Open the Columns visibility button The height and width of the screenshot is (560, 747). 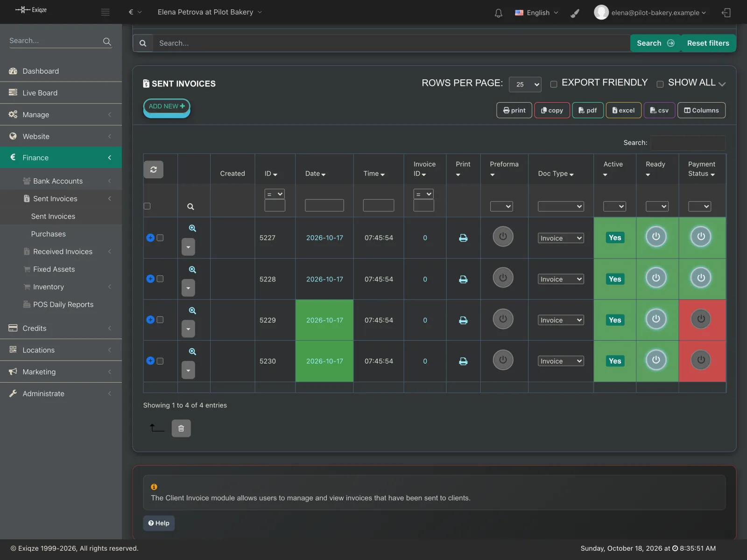click(x=701, y=110)
